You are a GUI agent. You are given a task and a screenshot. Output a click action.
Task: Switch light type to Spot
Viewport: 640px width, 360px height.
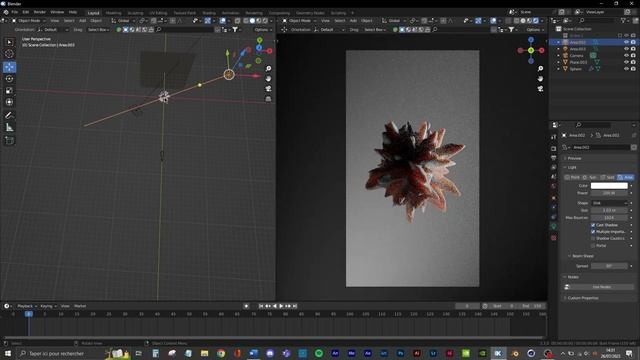[x=608, y=178]
